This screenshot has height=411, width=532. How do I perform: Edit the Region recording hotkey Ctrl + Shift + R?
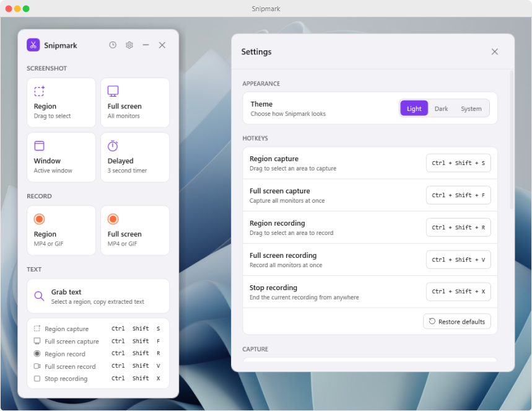coord(458,228)
